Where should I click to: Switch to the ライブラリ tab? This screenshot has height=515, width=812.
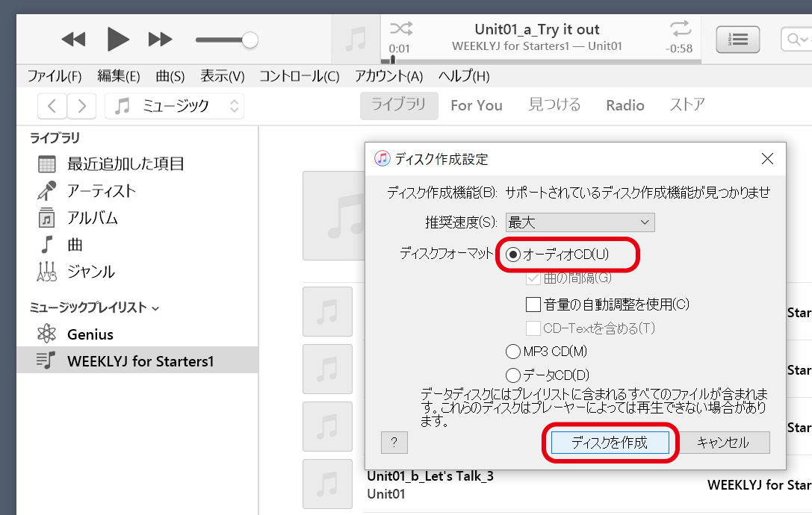[399, 105]
